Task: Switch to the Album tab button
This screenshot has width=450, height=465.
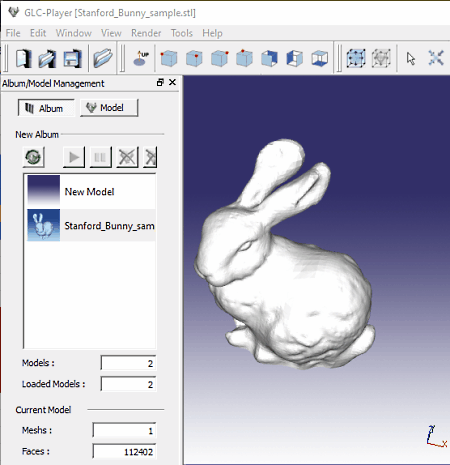Action: point(46,108)
